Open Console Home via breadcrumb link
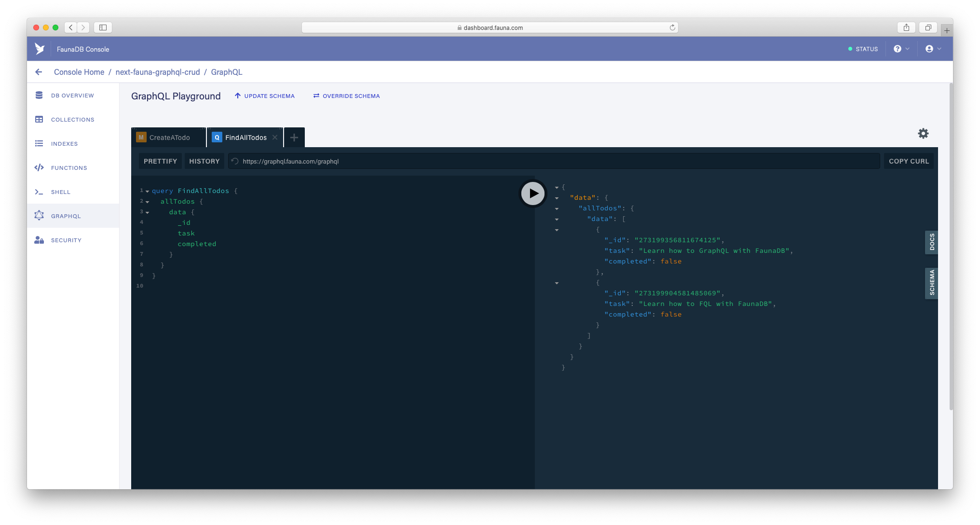980x525 pixels. click(x=79, y=71)
